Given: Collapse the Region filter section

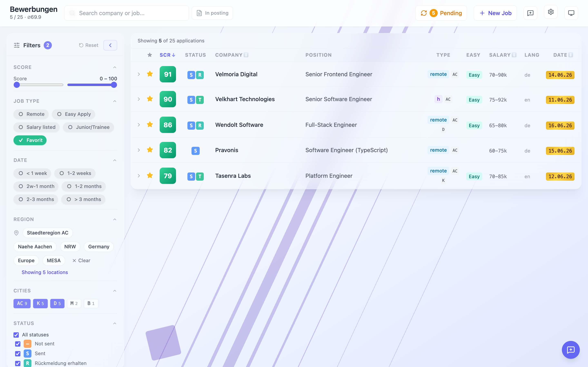Looking at the screenshot, I should (115, 219).
